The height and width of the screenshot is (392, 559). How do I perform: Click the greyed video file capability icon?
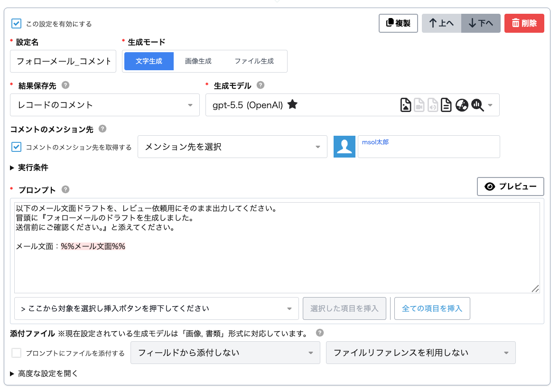pyautogui.click(x=419, y=105)
